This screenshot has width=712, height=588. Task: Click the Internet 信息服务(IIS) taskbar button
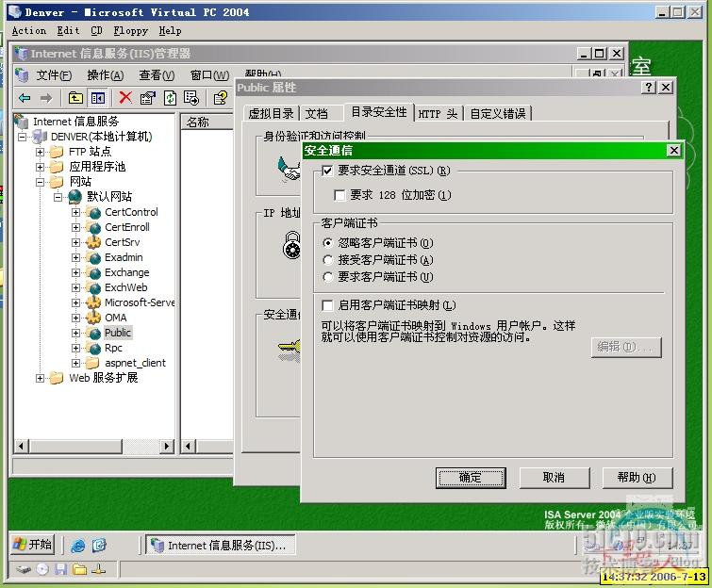coord(221,545)
